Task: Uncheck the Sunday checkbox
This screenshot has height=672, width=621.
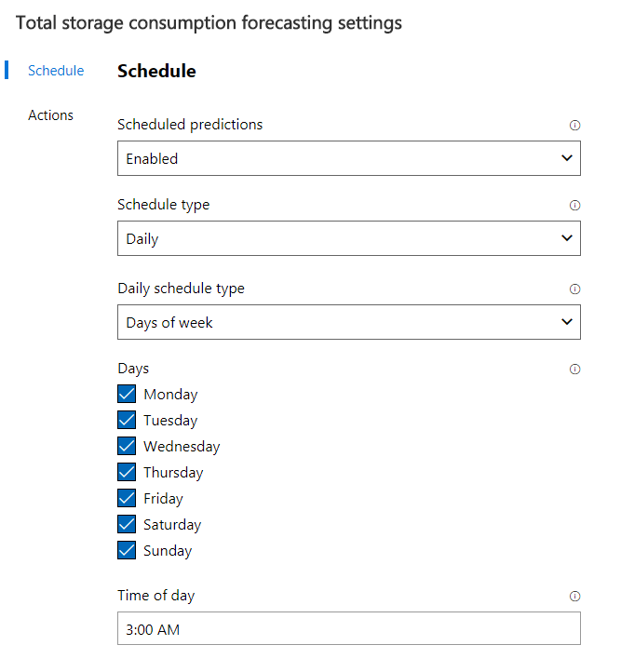Action: point(128,550)
